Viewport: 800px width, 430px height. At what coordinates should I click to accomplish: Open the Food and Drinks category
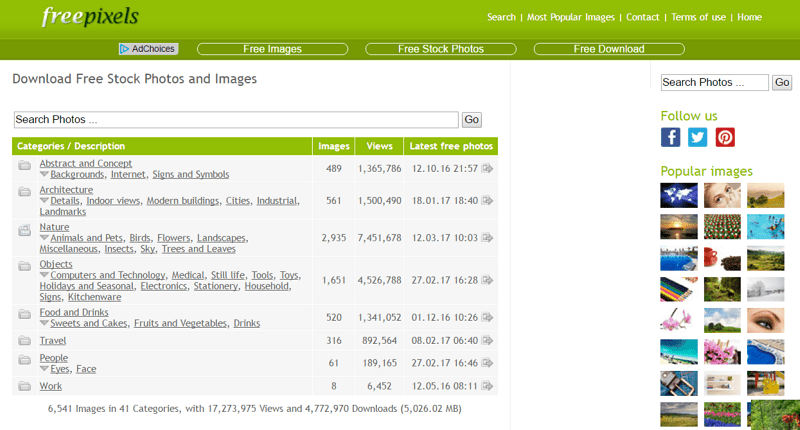pyautogui.click(x=74, y=312)
